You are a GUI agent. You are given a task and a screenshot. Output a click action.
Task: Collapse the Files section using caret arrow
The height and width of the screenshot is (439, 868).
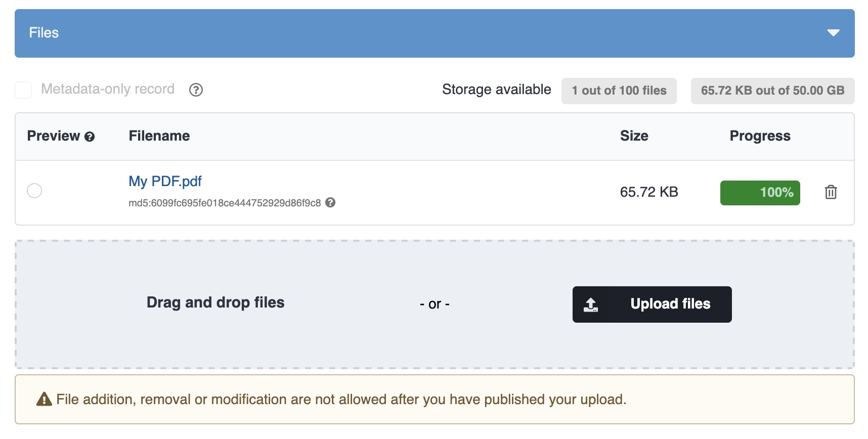(x=833, y=33)
